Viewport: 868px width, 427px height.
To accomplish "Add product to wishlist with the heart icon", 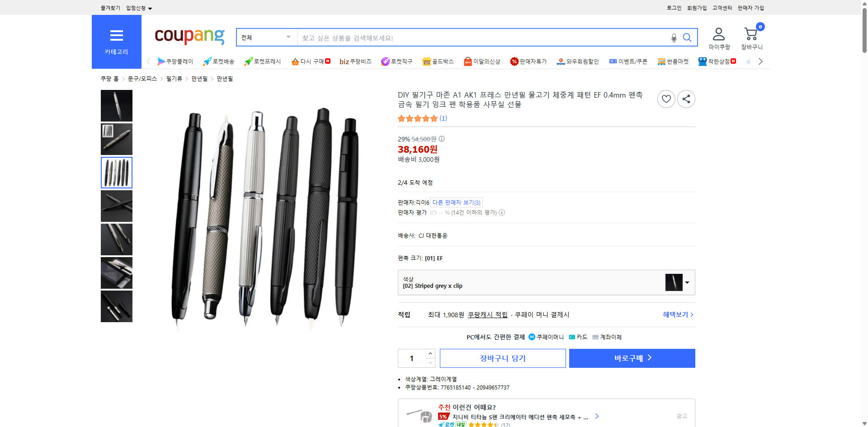I will click(666, 99).
